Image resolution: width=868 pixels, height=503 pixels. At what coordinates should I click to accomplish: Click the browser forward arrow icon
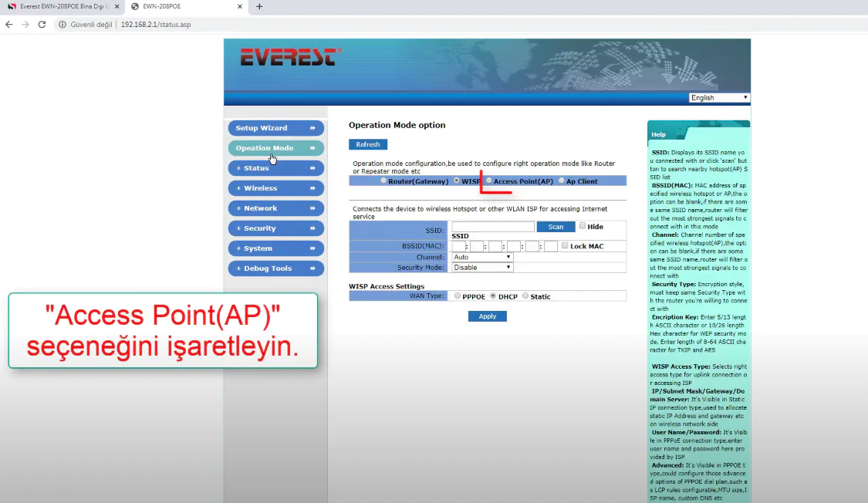pyautogui.click(x=25, y=25)
